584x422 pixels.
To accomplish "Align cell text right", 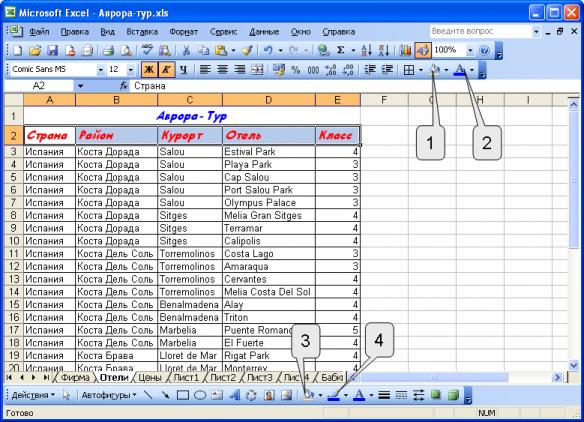I will coord(240,70).
